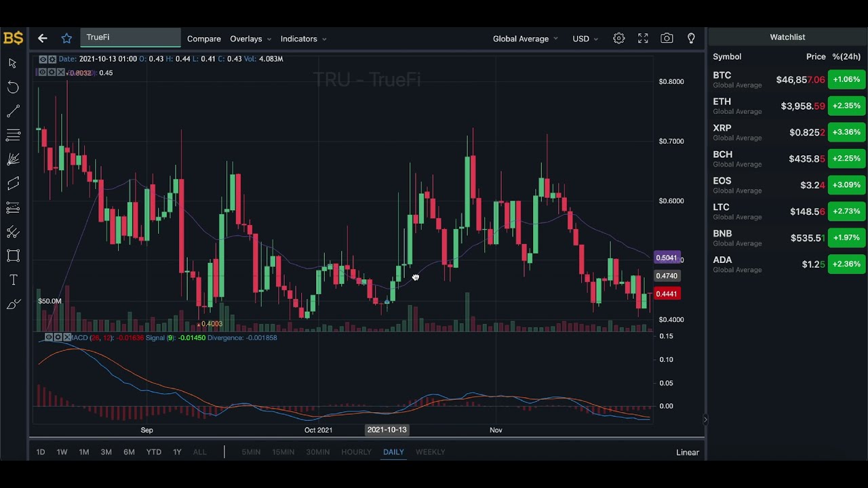
Task: Select the Fibonacci retracement tool
Action: click(13, 207)
